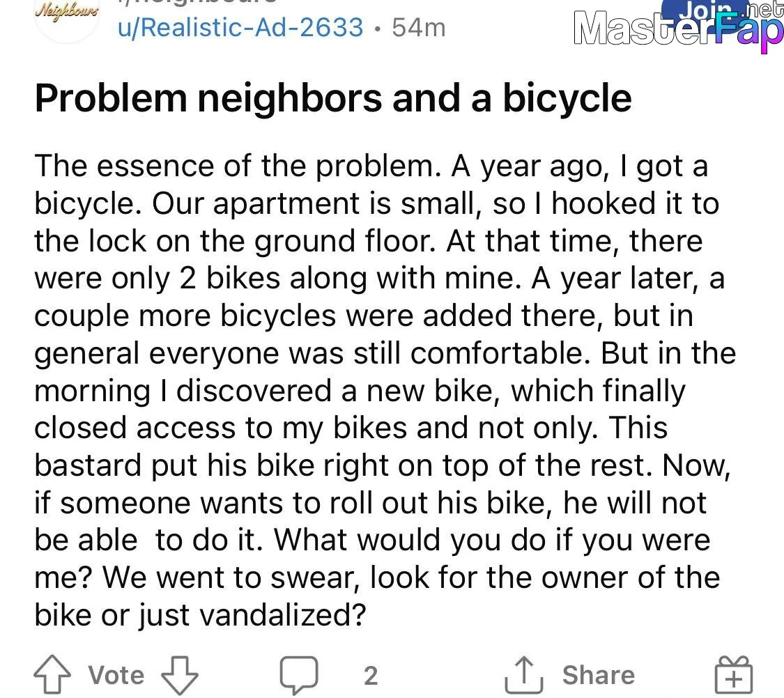Screen dimensions: 784x698
Task: Click the comment count number 2
Action: [x=370, y=674]
